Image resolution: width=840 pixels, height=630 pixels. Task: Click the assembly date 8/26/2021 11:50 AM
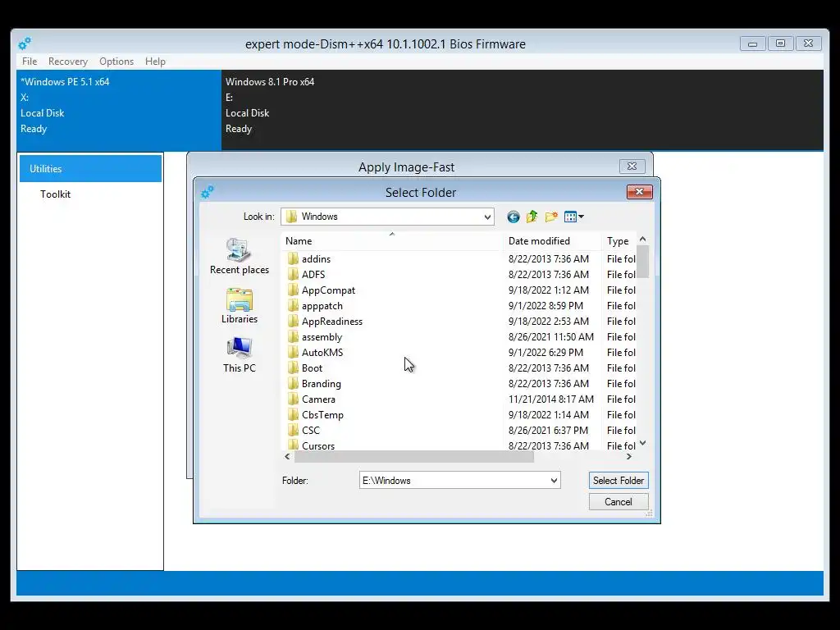pyautogui.click(x=550, y=337)
